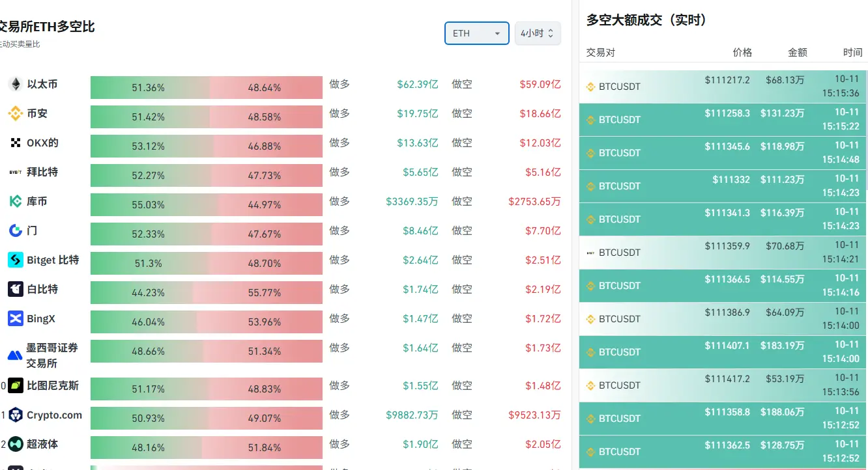Select the BTCUSDT trade priced $111407.1
The width and height of the screenshot is (868, 470).
(x=723, y=352)
